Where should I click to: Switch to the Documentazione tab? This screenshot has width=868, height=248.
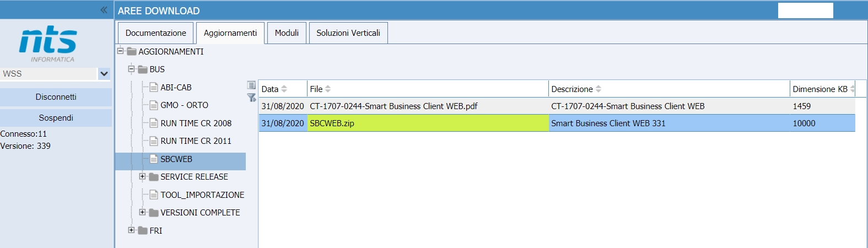click(x=155, y=33)
